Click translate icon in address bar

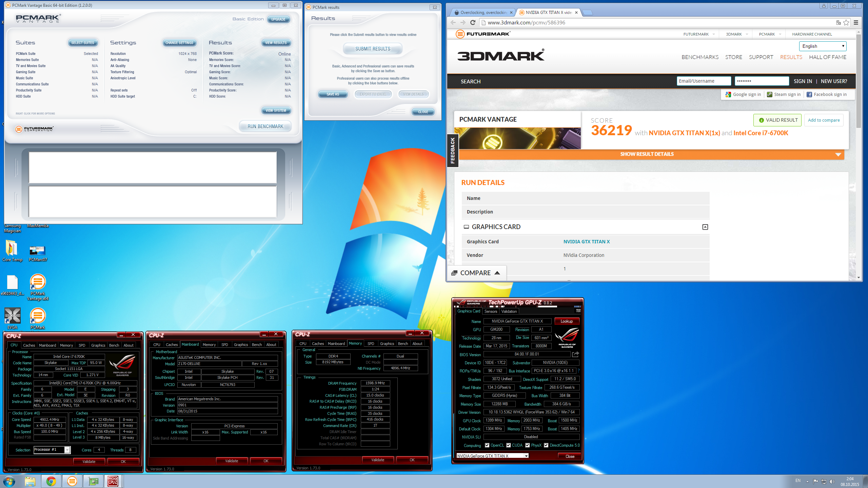(839, 23)
